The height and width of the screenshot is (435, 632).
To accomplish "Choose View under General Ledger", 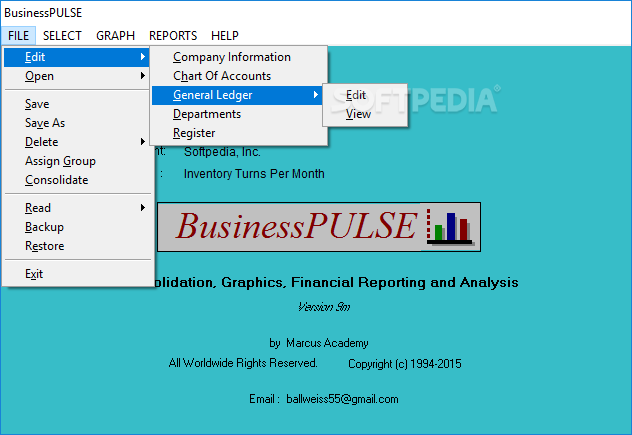I will (365, 114).
